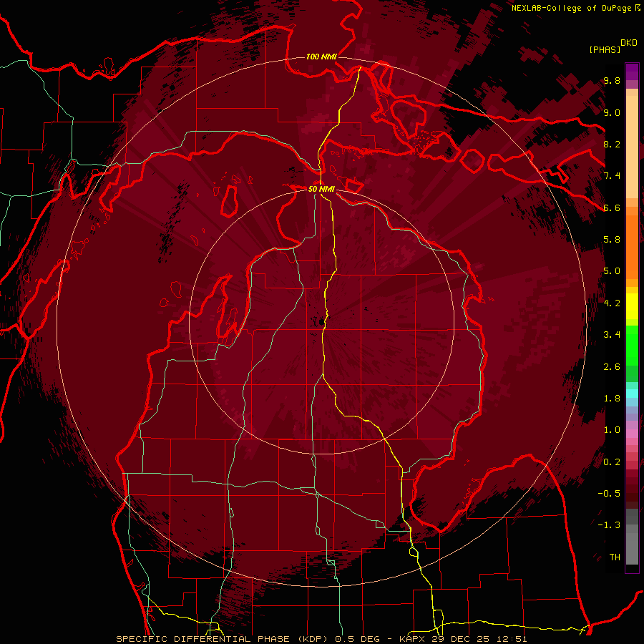Click the purple top segment of color bar
The width and height of the screenshot is (644, 644).
pos(632,72)
